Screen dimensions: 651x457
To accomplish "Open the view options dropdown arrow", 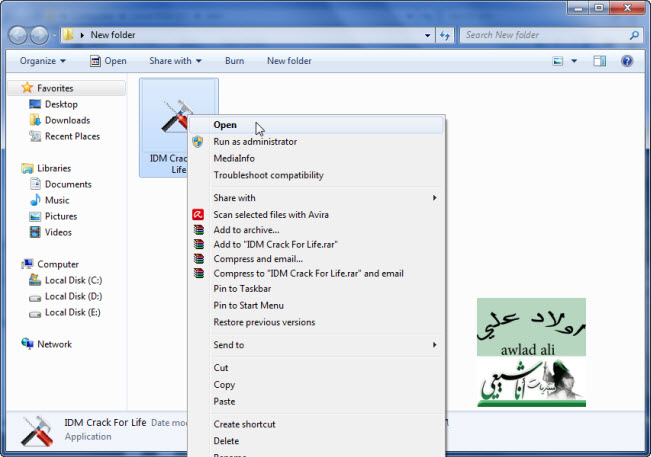I will [x=574, y=61].
